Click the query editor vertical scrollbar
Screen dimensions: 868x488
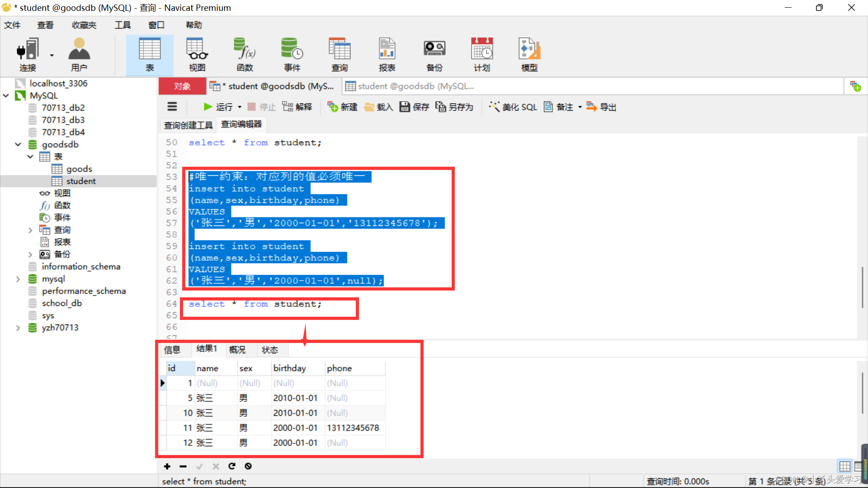tap(862, 287)
